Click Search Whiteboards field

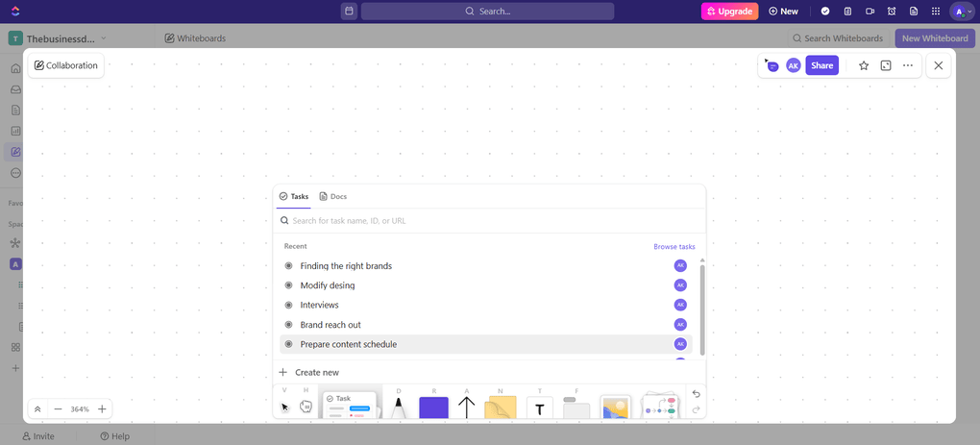point(838,38)
